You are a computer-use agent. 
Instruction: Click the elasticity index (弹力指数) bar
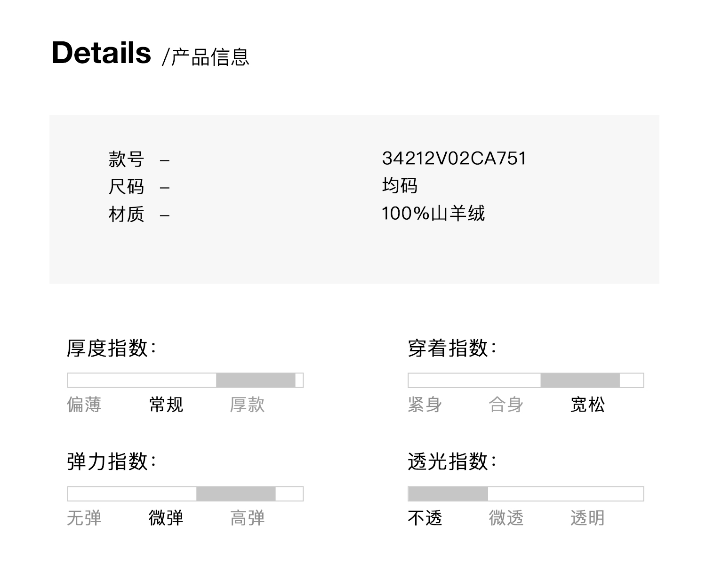(x=185, y=493)
